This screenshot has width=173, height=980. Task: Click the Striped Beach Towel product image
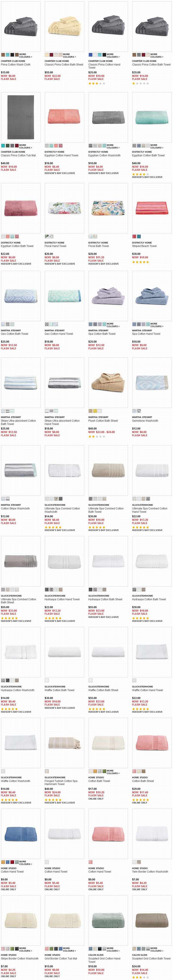point(151,208)
